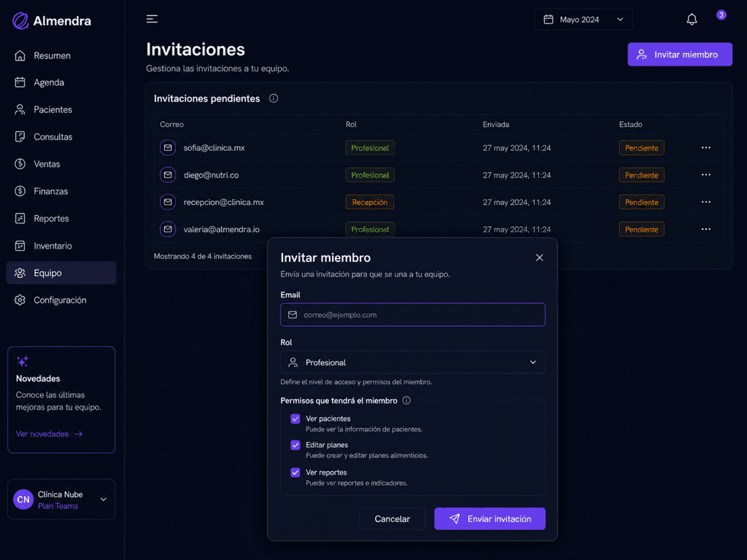Click the info icon next to Permisos heading

(406, 400)
